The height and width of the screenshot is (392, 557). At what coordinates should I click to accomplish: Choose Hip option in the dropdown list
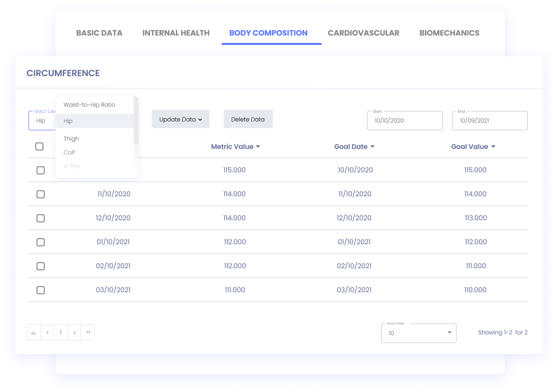click(x=94, y=121)
